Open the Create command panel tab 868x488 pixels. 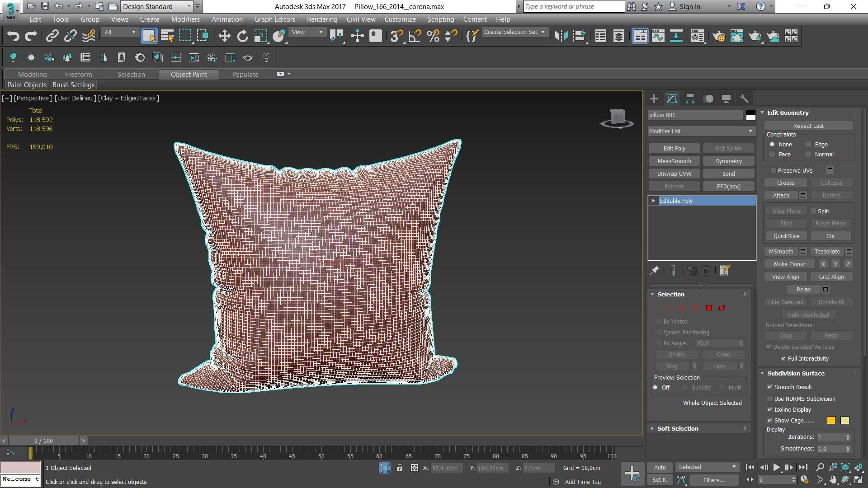point(654,99)
